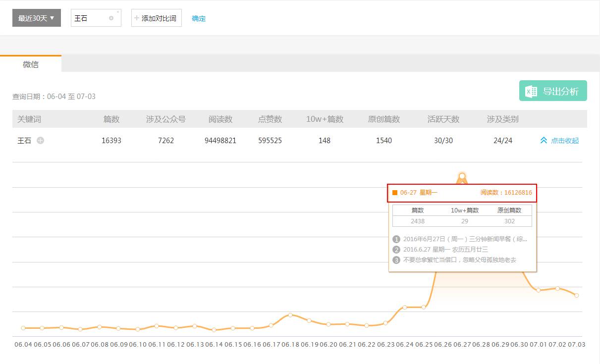Open the 最近30天 date range dropdown
The width and height of the screenshot is (600, 364).
37,18
